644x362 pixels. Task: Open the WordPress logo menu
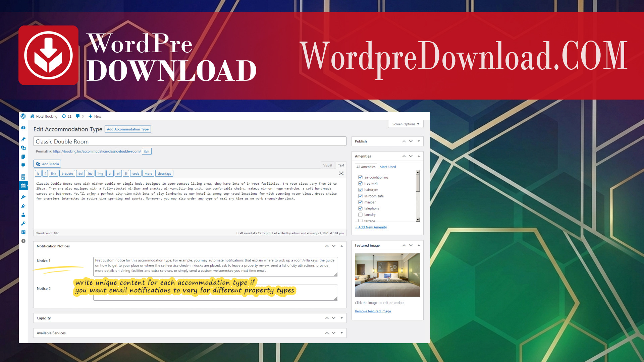23,116
